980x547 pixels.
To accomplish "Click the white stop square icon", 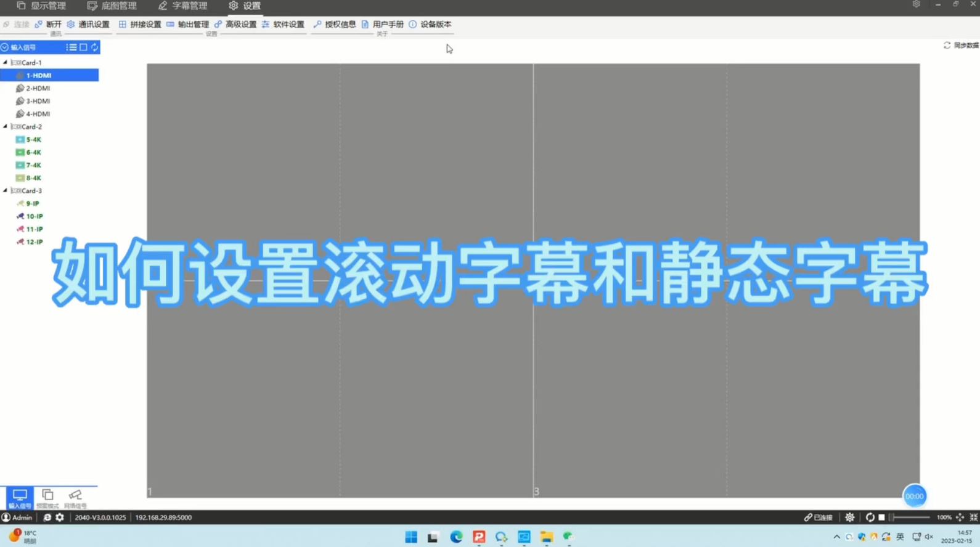I will [881, 517].
